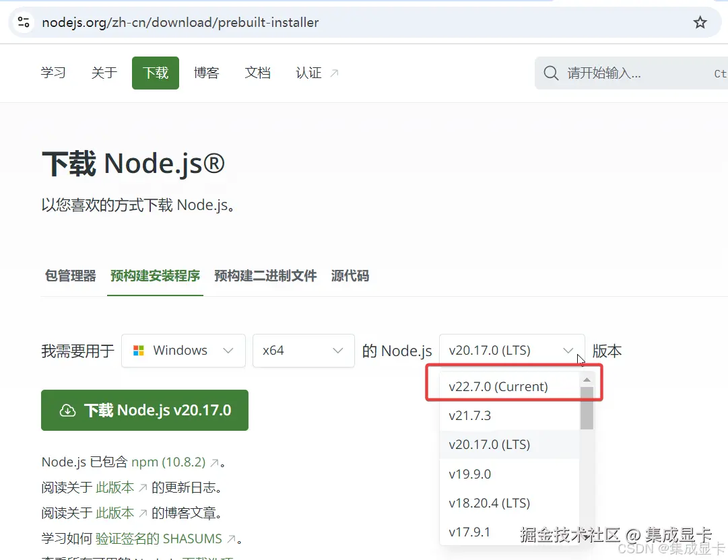Select the 下载 navigation button

(x=156, y=73)
